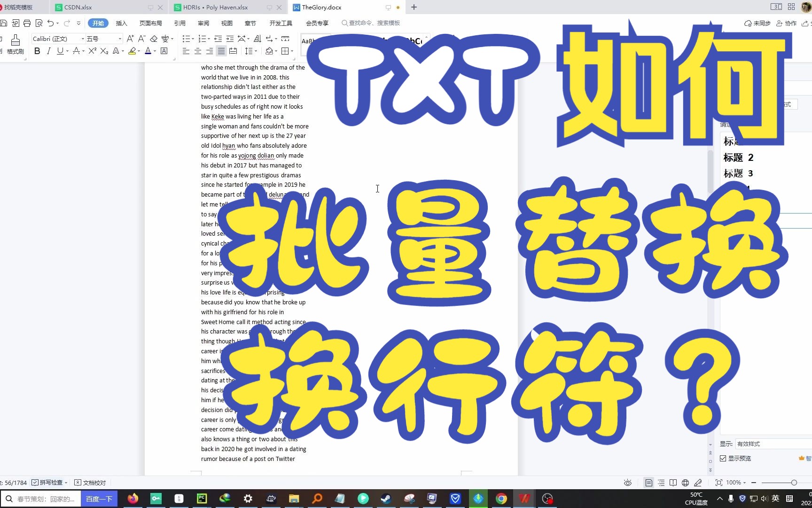Screen dimensions: 812x508
Task: Select the 标题 3 heading style
Action: click(738, 173)
